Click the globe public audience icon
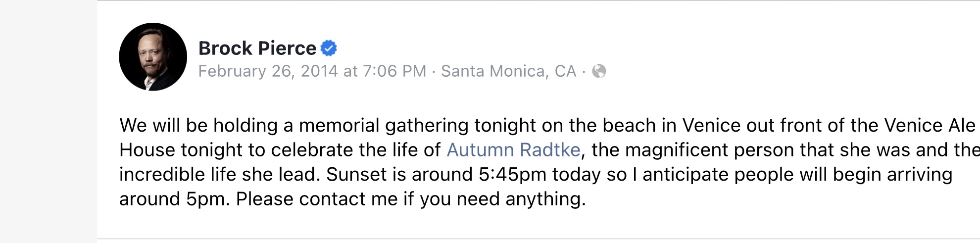 [599, 71]
